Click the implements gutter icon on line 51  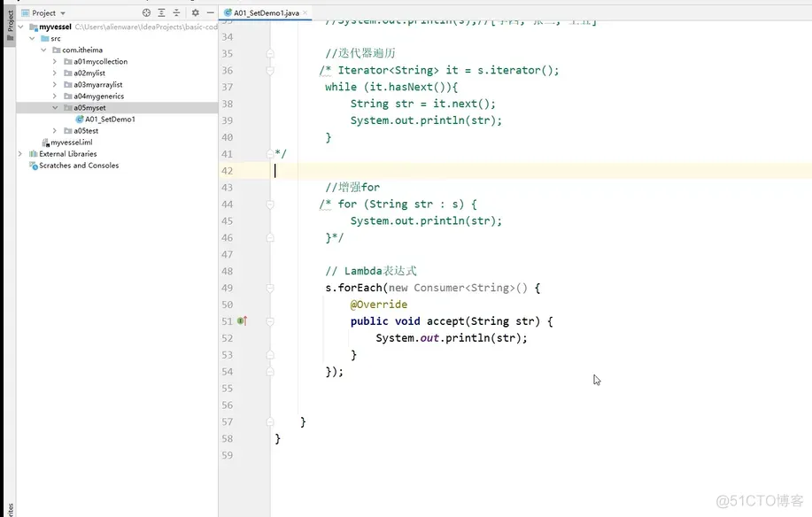(243, 320)
